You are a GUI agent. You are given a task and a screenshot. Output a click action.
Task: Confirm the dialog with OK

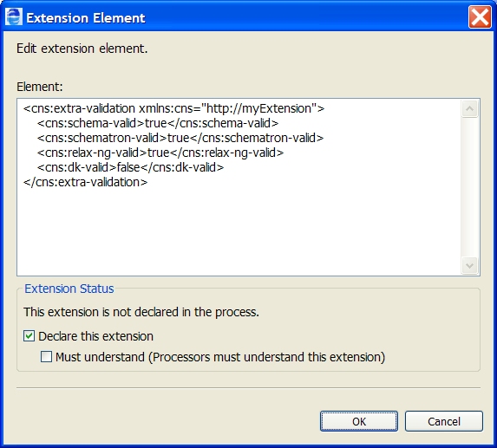click(x=359, y=421)
